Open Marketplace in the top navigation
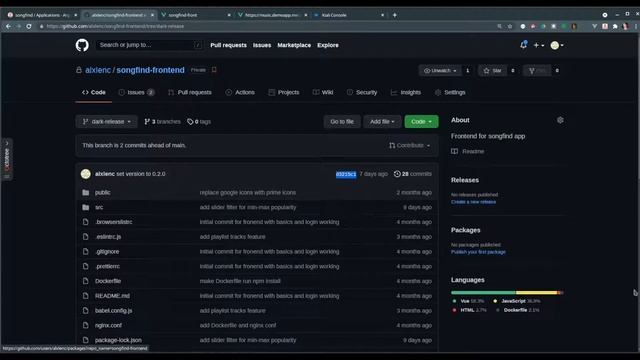The height and width of the screenshot is (360, 640). tap(294, 45)
